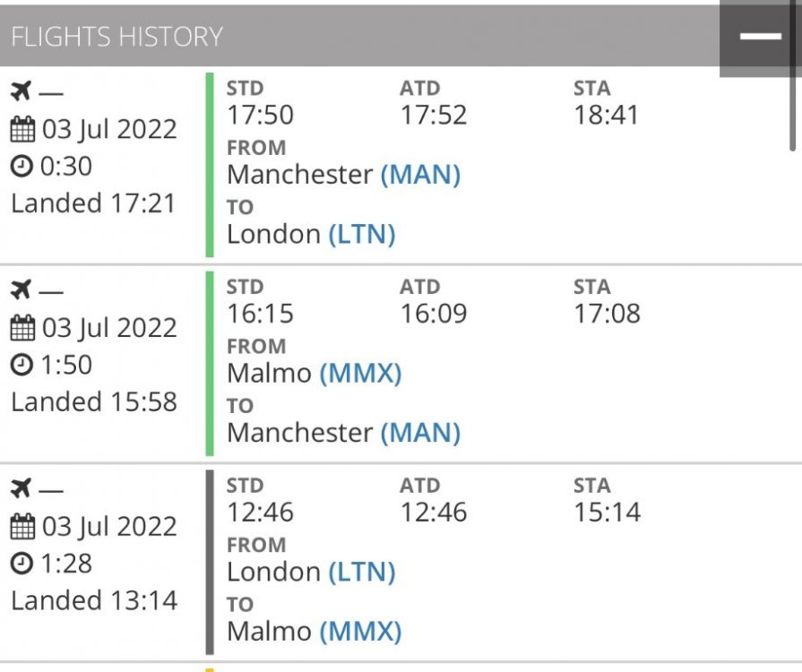Click calendar icon on Malmo–Manchester flight row
The height and width of the screenshot is (672, 802).
point(22,328)
